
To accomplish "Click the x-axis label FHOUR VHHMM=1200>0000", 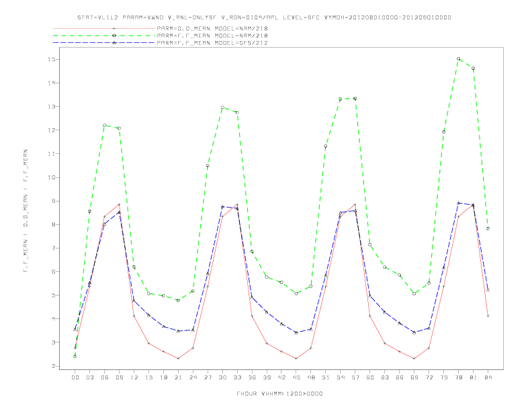I will (279, 394).
